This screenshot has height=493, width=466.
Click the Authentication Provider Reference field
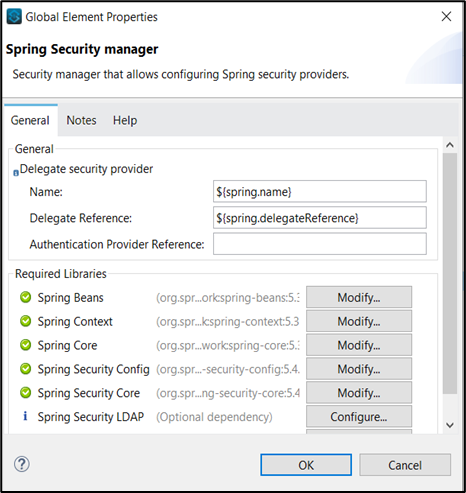320,244
